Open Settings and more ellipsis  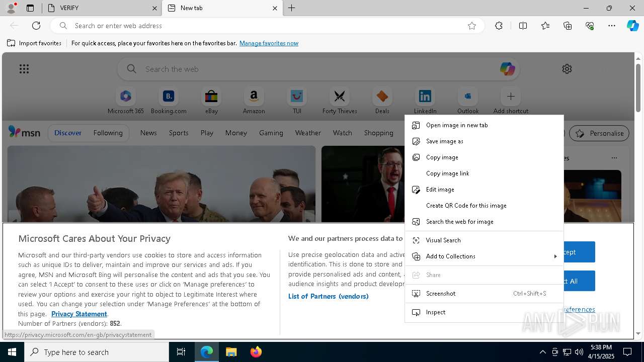612,26
